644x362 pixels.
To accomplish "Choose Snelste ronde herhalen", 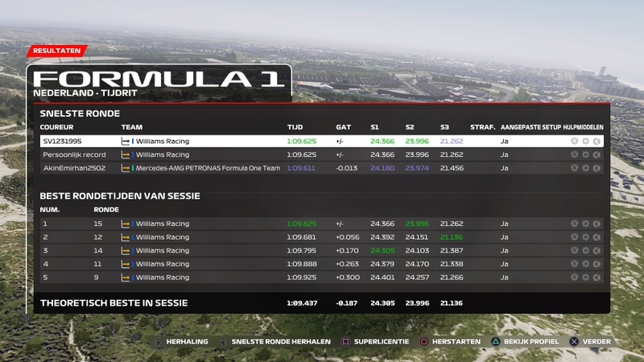I will click(x=281, y=341).
